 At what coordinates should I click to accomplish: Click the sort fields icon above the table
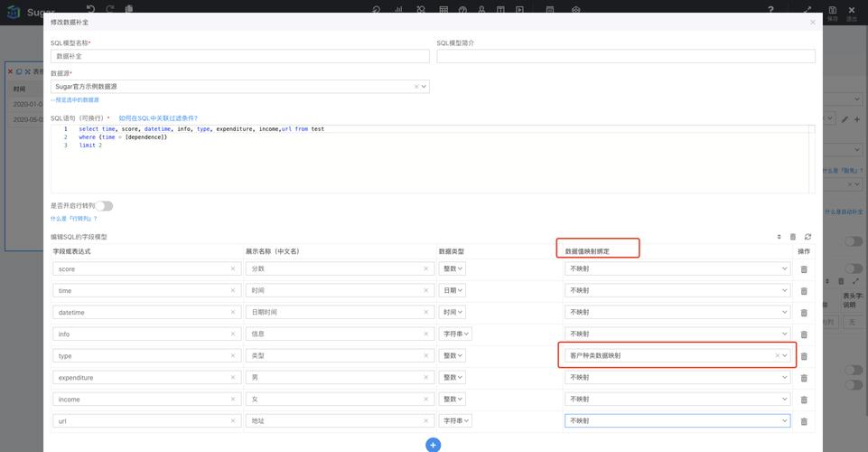(779, 237)
